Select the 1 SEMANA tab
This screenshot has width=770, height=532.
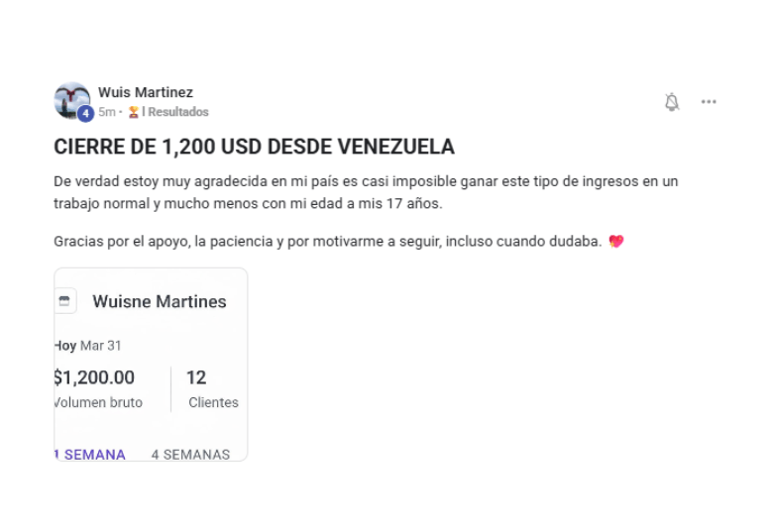point(90,455)
